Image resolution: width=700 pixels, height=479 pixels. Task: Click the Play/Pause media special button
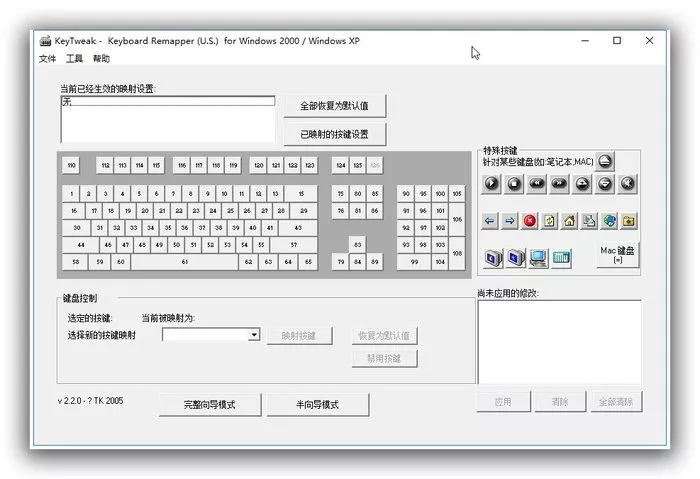tap(492, 183)
